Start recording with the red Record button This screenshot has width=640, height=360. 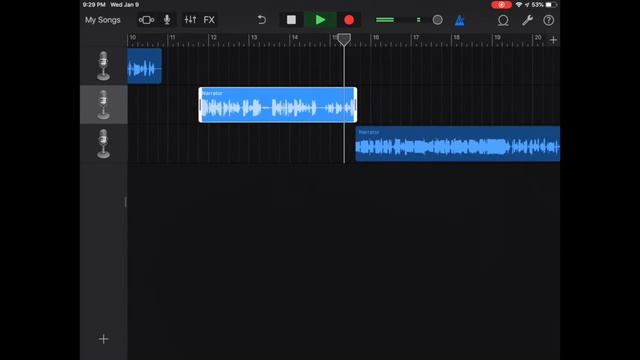(x=349, y=20)
